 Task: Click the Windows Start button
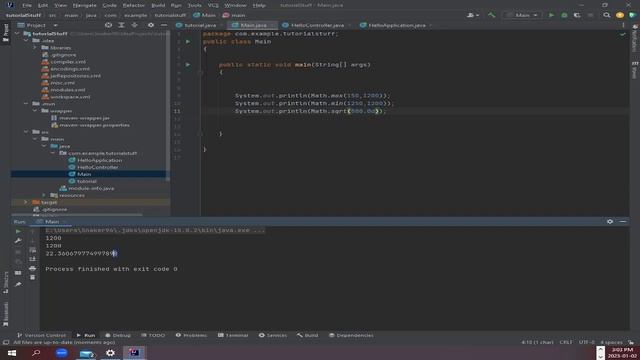point(12,353)
